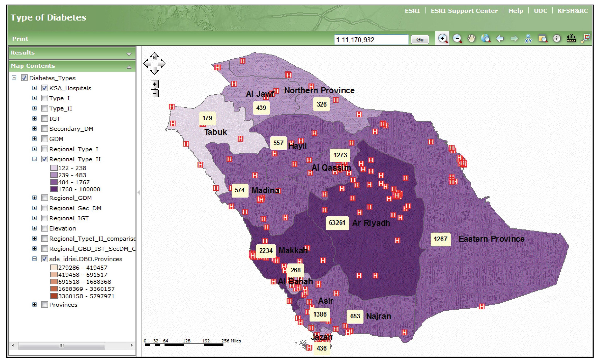
Task: Select the Identify info tool
Action: pyautogui.click(x=557, y=39)
